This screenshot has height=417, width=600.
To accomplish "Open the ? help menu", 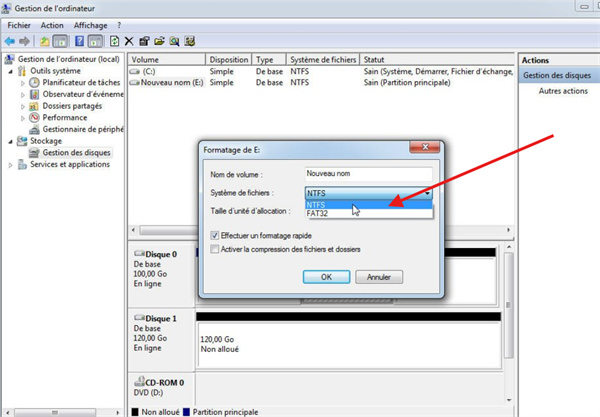I will tap(119, 25).
